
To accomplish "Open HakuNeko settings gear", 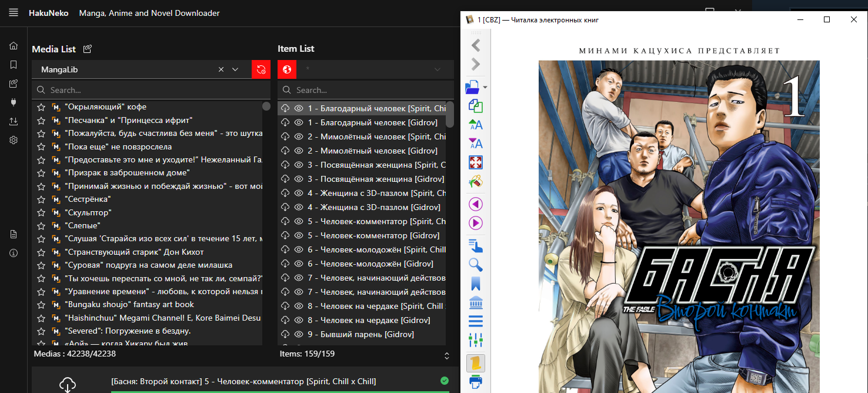I will [x=14, y=140].
